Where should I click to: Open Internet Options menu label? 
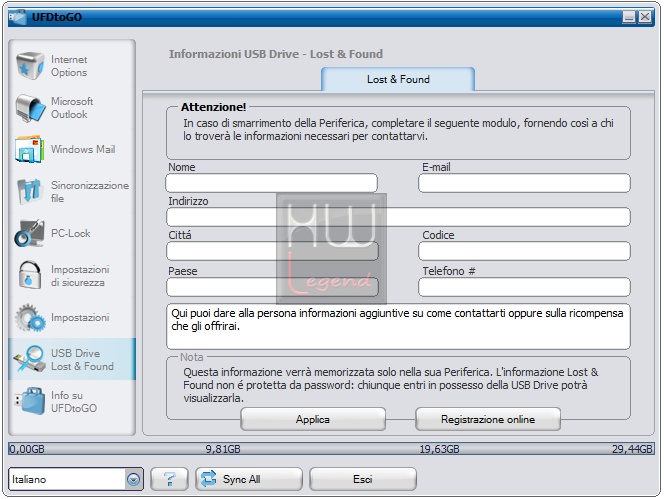pos(69,66)
